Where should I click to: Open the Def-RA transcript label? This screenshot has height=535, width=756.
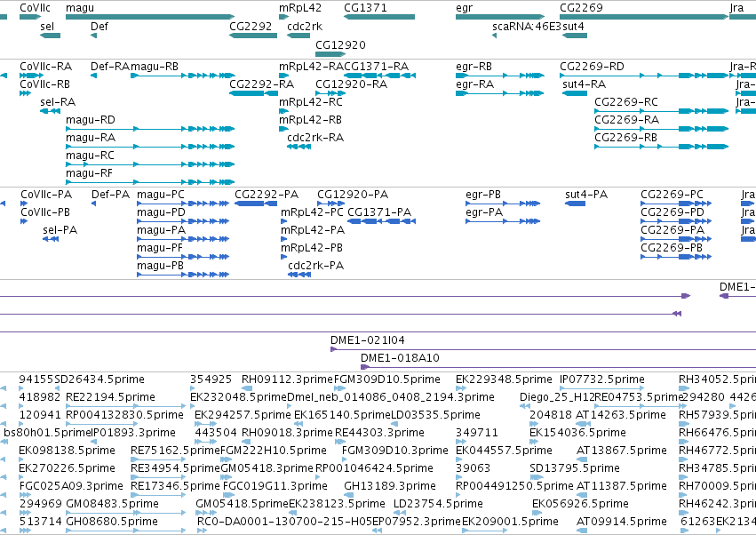[x=110, y=67]
